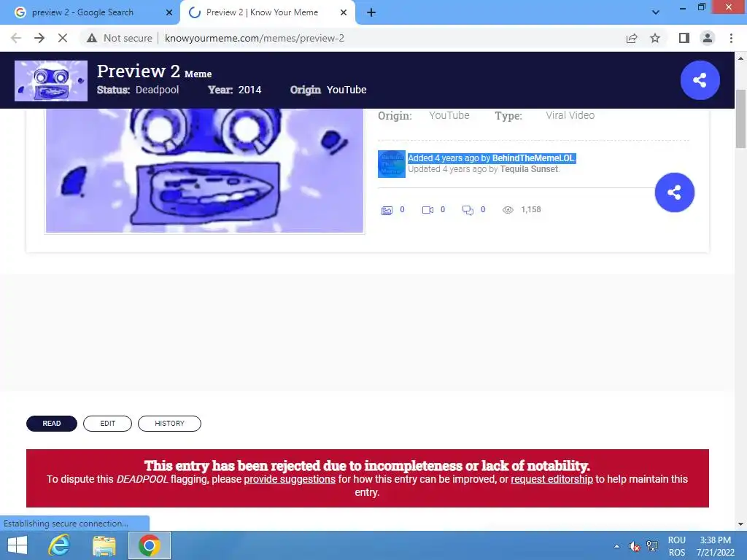This screenshot has width=747, height=560.
Task: Click the Year 2014 value in header
Action: pyautogui.click(x=249, y=90)
